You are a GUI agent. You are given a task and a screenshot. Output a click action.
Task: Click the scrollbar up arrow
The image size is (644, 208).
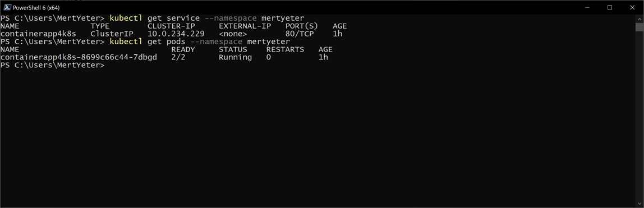point(639,19)
